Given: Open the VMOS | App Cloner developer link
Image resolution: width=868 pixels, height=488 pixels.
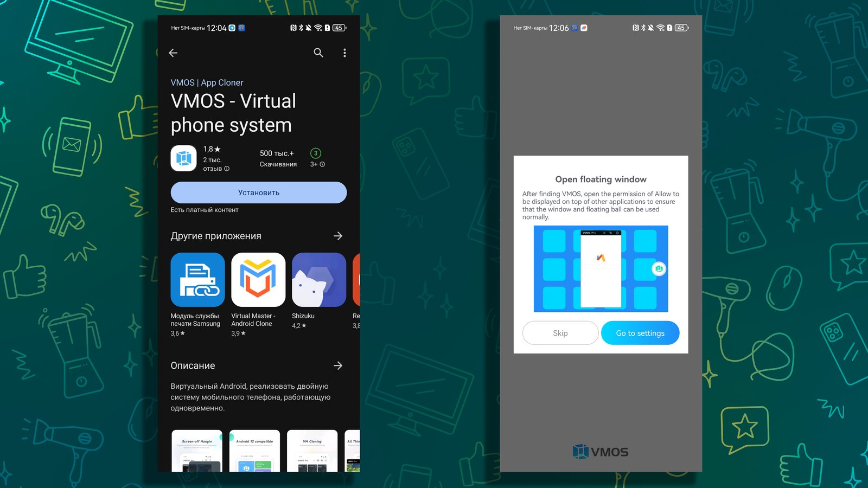Looking at the screenshot, I should 207,82.
